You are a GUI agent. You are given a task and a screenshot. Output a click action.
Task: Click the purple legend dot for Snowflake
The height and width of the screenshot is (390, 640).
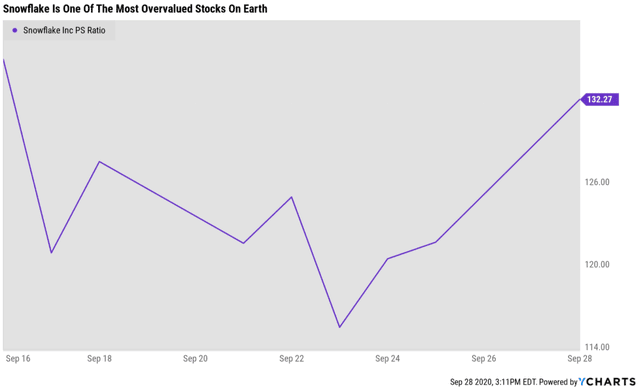point(15,30)
